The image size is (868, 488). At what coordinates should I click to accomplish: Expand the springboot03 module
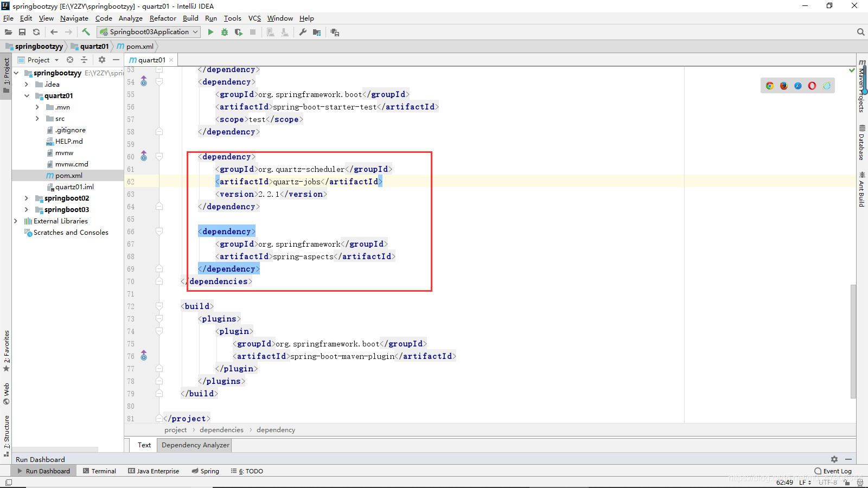[27, 209]
